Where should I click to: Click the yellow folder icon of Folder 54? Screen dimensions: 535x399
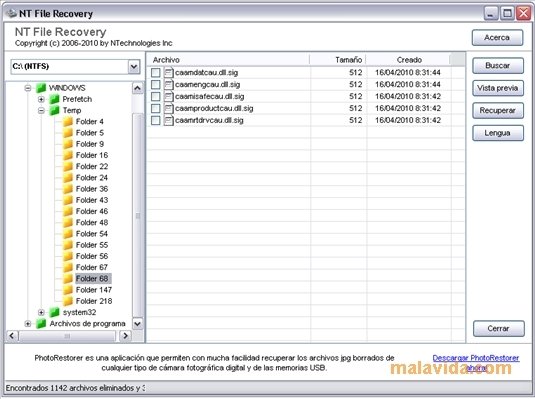pyautogui.click(x=68, y=234)
